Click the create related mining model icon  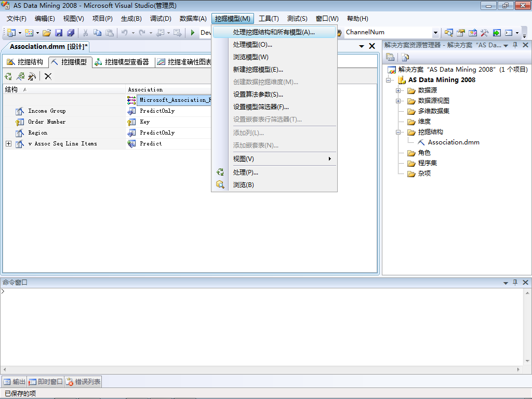20,76
